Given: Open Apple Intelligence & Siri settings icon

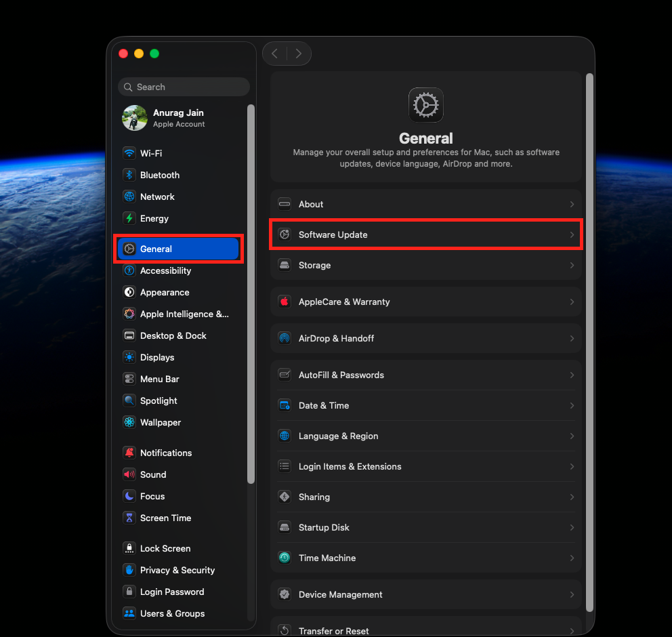Looking at the screenshot, I should (129, 314).
